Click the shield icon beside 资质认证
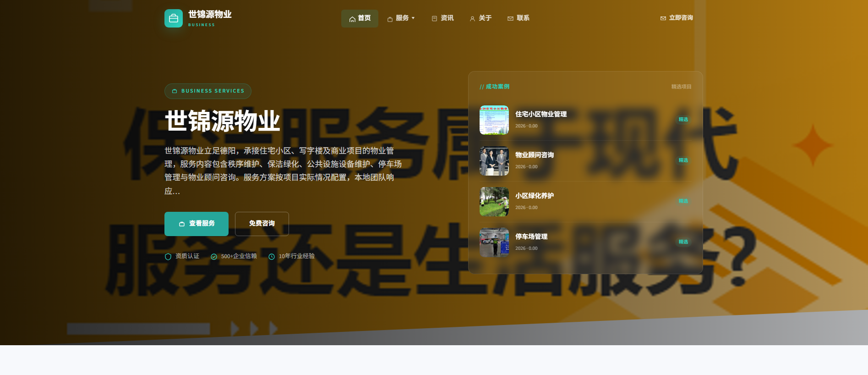This screenshot has width=868, height=375. 168,257
